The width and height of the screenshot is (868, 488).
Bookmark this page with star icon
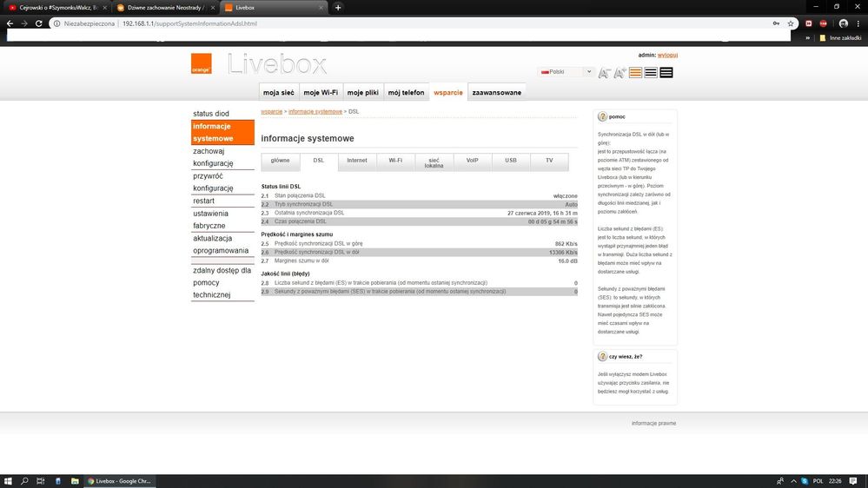pyautogui.click(x=790, y=23)
